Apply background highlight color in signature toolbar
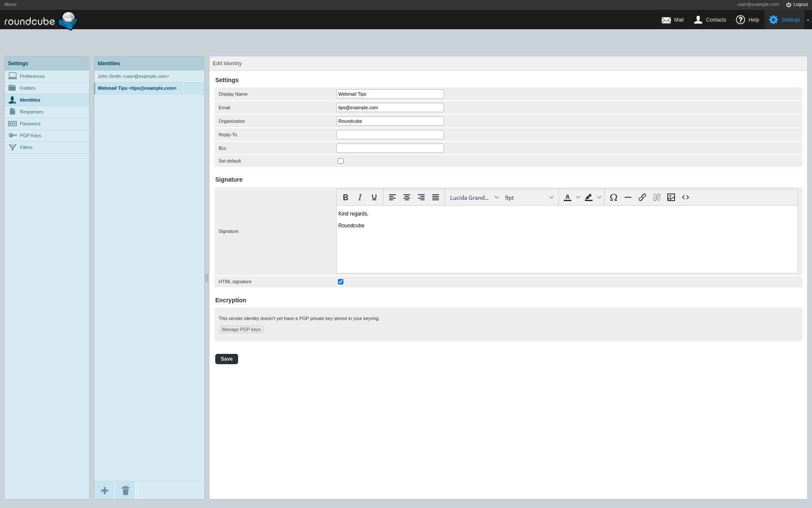The height and width of the screenshot is (508, 812). (589, 197)
